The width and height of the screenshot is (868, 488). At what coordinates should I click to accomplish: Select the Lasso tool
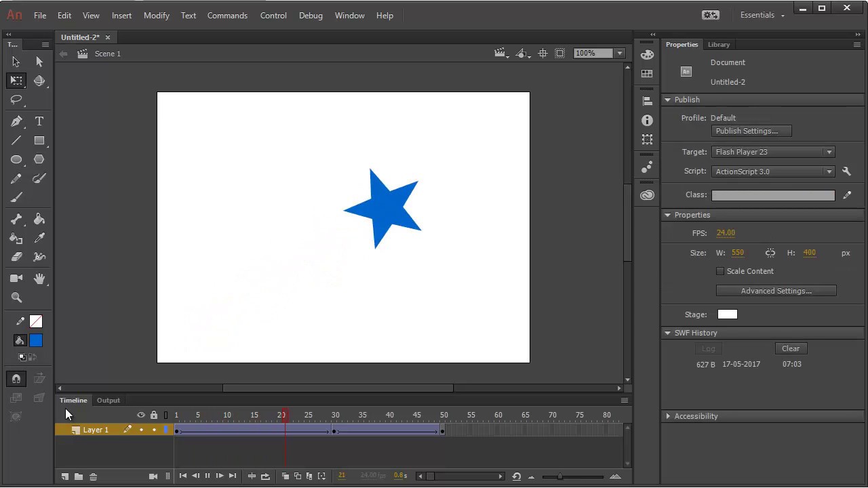pos(16,100)
